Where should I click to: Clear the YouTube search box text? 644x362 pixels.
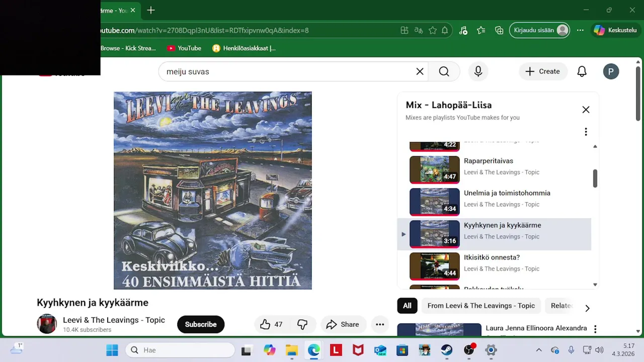click(420, 71)
